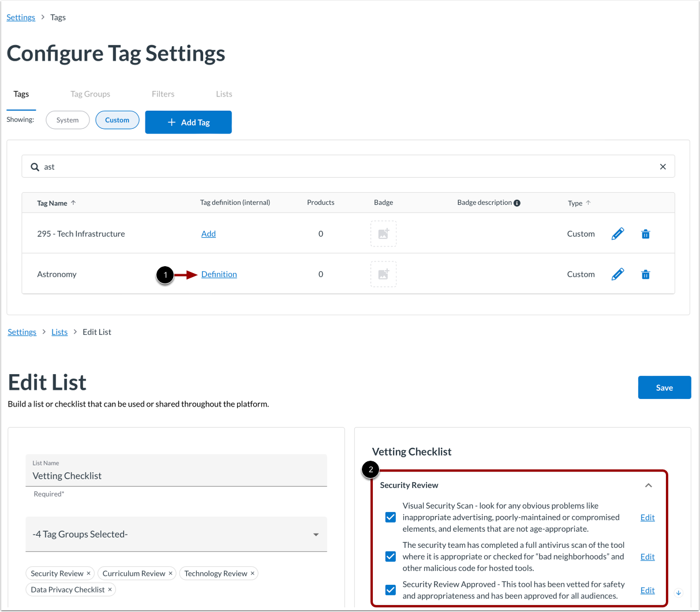Open the Lists tab
Screen dimensions: 700x612
click(x=224, y=94)
